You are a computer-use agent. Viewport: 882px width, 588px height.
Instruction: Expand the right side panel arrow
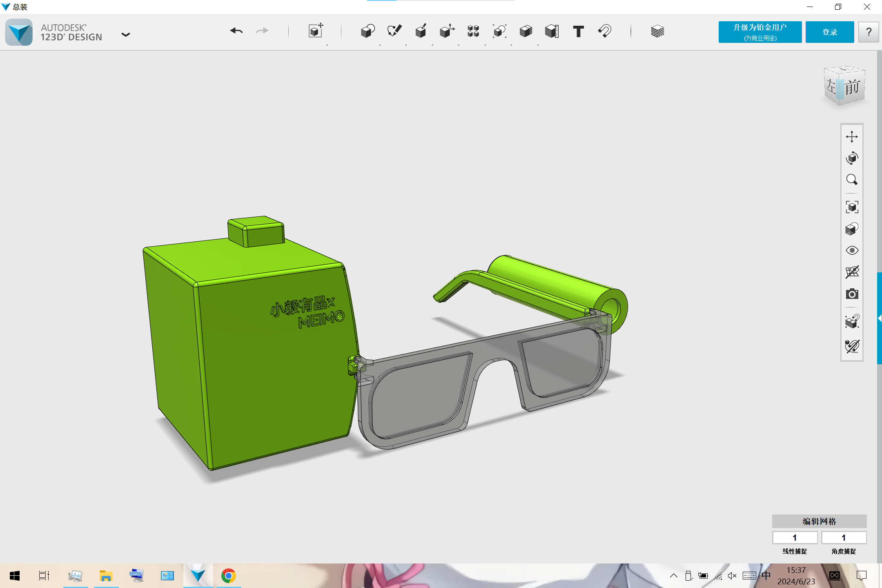point(879,318)
